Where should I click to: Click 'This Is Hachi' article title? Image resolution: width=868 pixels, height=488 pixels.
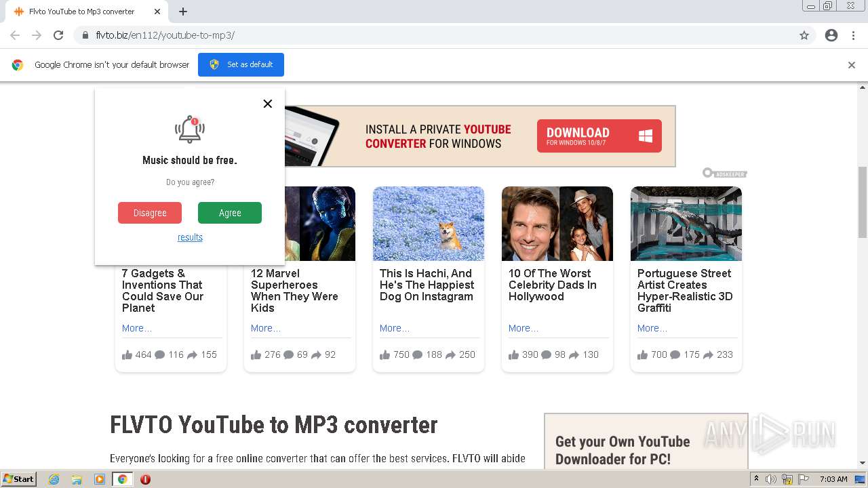click(x=427, y=285)
